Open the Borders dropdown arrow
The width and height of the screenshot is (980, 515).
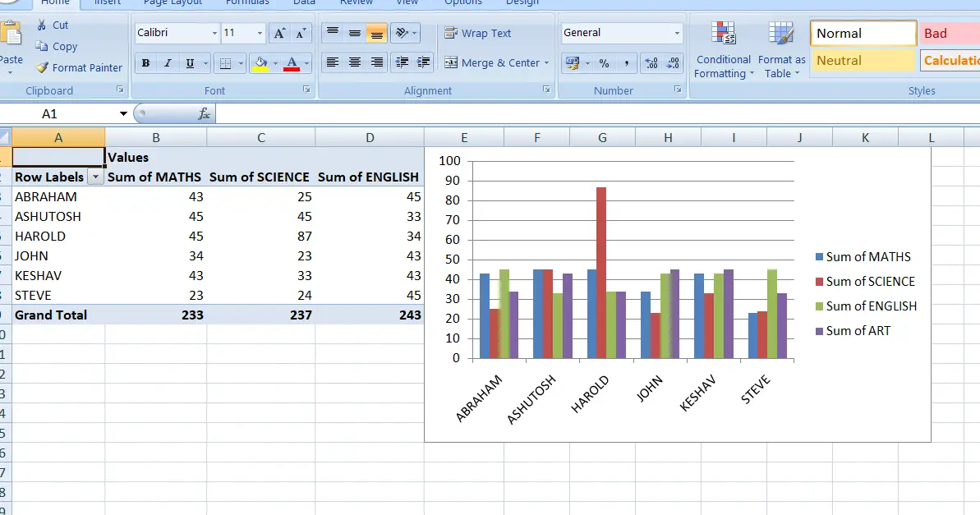point(241,63)
